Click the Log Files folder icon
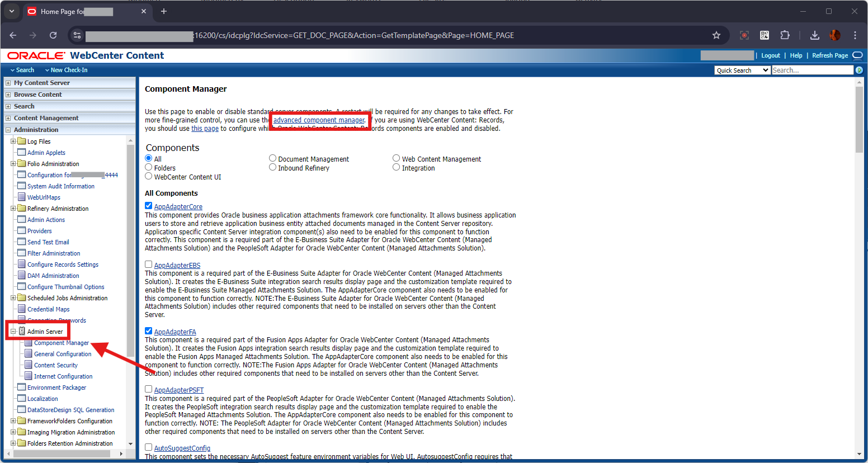 22,141
